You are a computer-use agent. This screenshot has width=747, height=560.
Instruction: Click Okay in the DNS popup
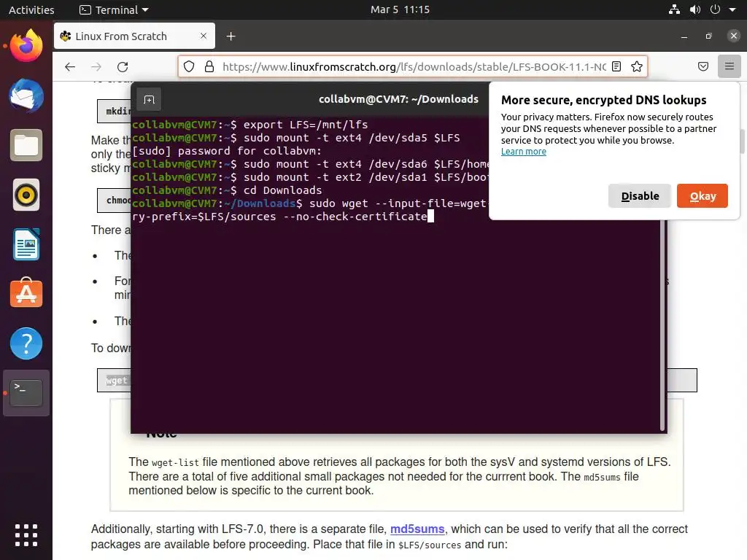coord(703,195)
